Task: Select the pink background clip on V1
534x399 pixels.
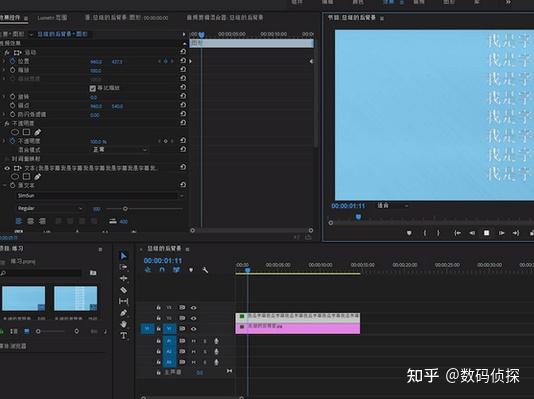Action: [298, 328]
